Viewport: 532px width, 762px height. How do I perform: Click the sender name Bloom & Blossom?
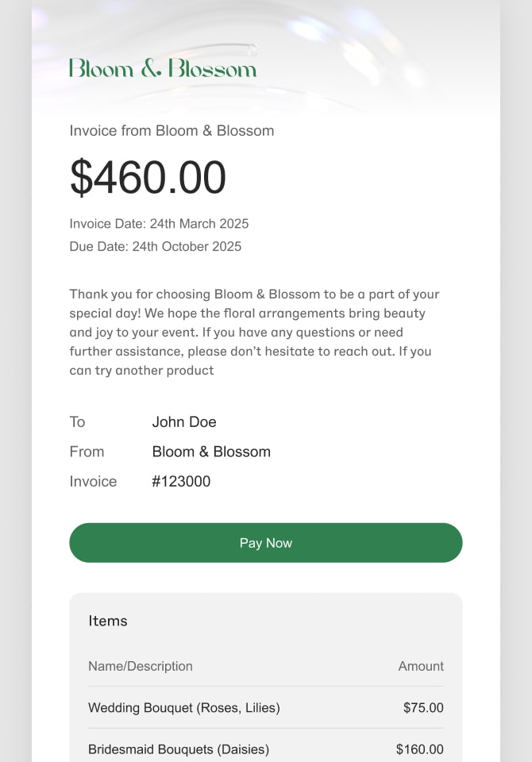pos(211,452)
